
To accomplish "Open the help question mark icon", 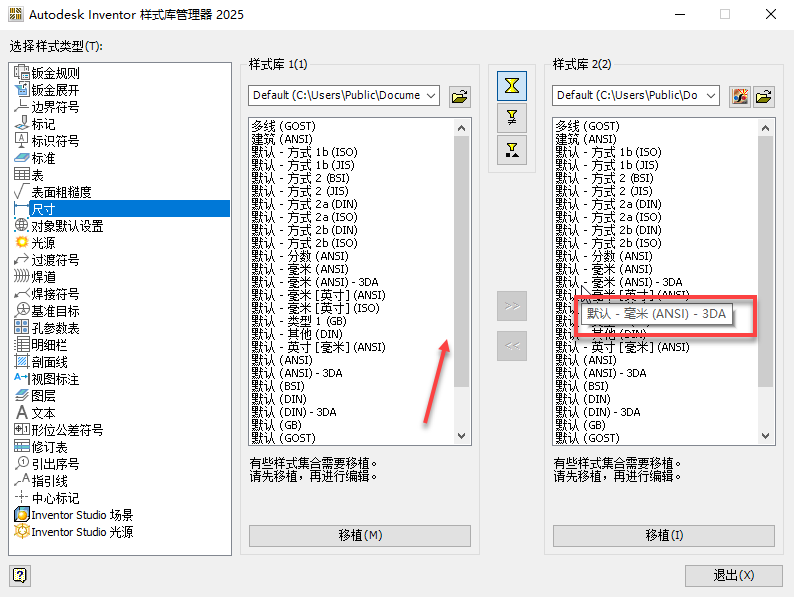I will 20,575.
